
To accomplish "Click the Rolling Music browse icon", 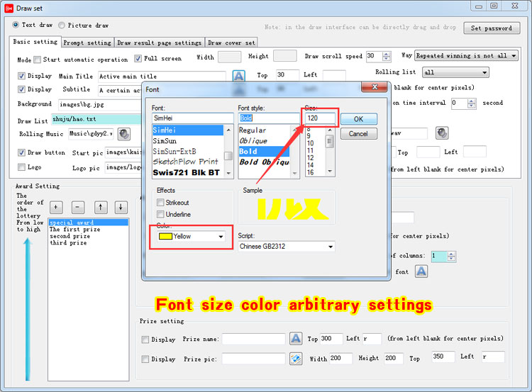I will (x=123, y=133).
